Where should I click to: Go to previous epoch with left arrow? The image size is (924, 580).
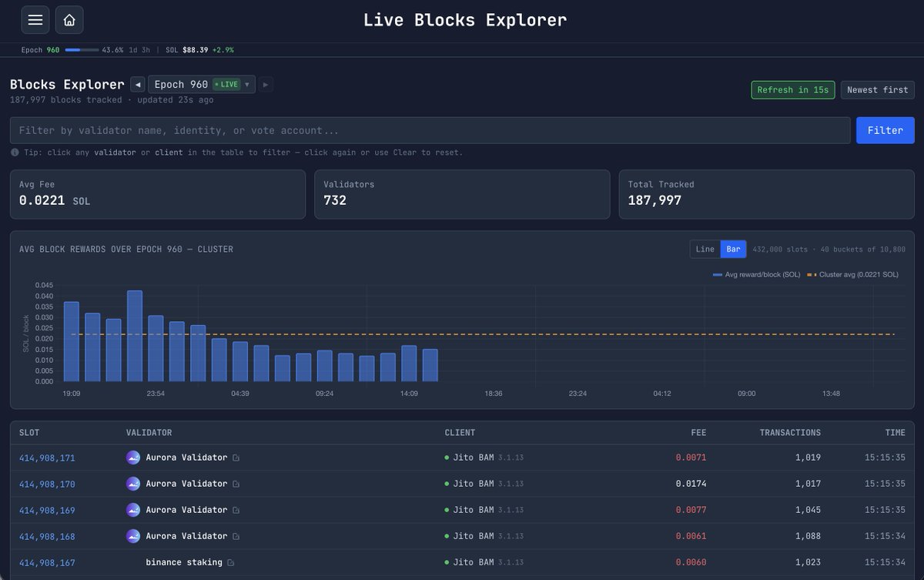[x=138, y=85]
